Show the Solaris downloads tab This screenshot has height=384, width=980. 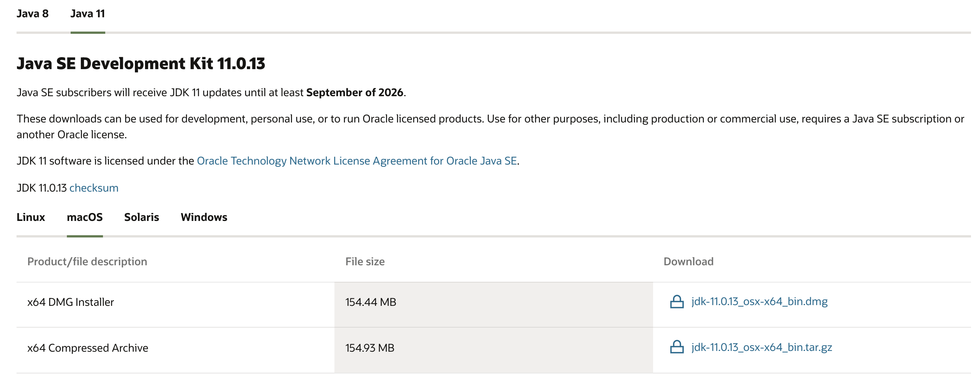pos(142,217)
